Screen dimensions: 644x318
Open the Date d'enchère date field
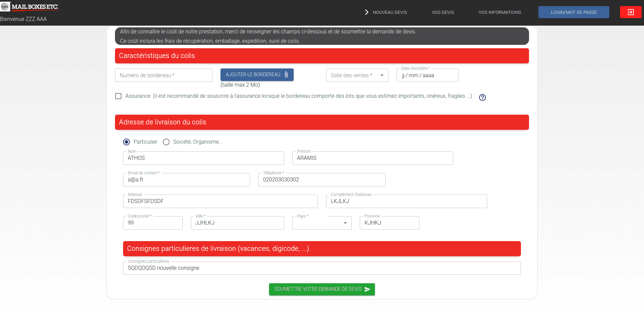pyautogui.click(x=427, y=76)
